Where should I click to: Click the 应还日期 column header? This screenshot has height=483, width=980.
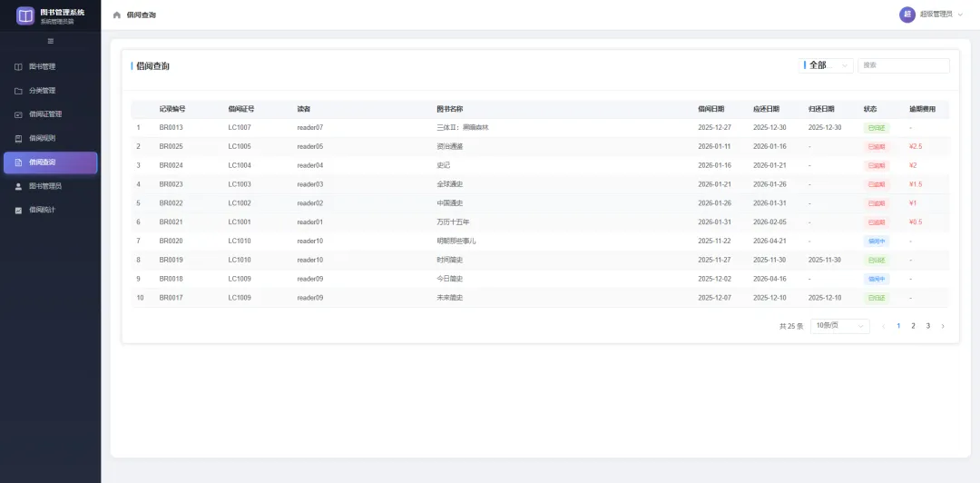[766, 109]
